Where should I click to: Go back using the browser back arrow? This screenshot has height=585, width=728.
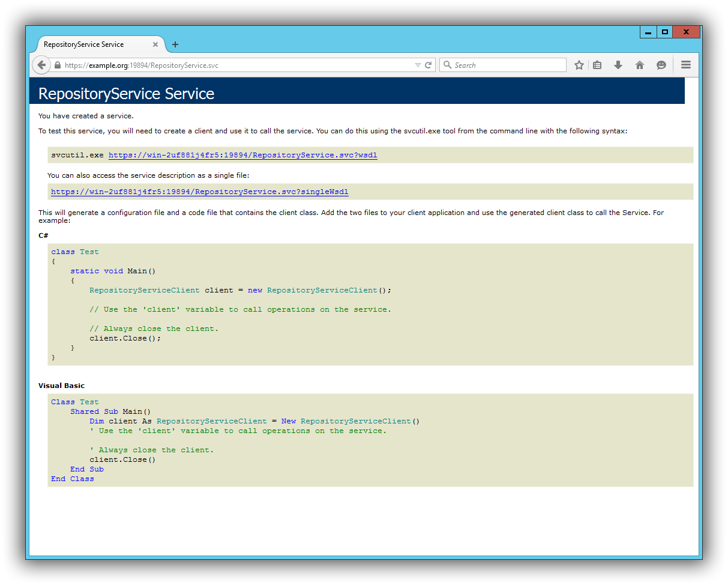tap(41, 65)
